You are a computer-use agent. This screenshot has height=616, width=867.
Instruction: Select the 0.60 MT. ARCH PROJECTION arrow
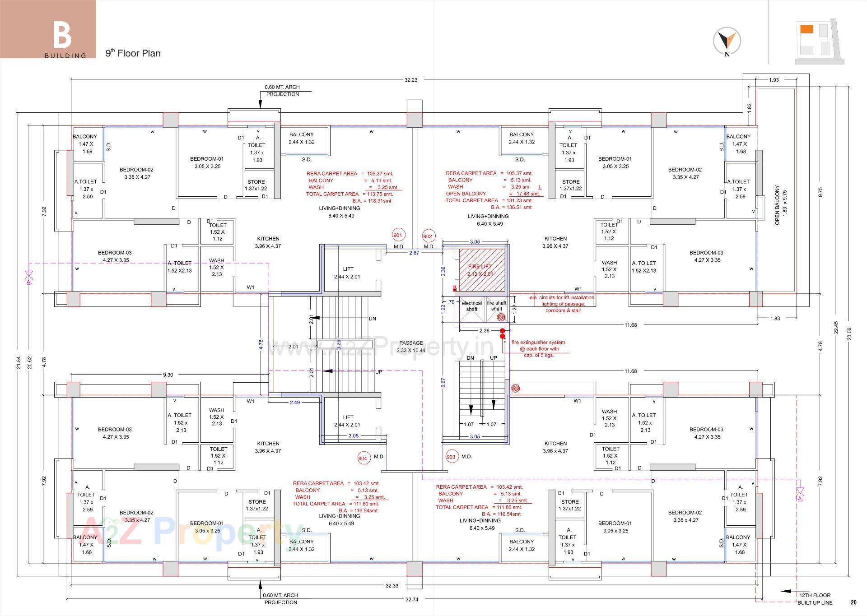click(260, 104)
